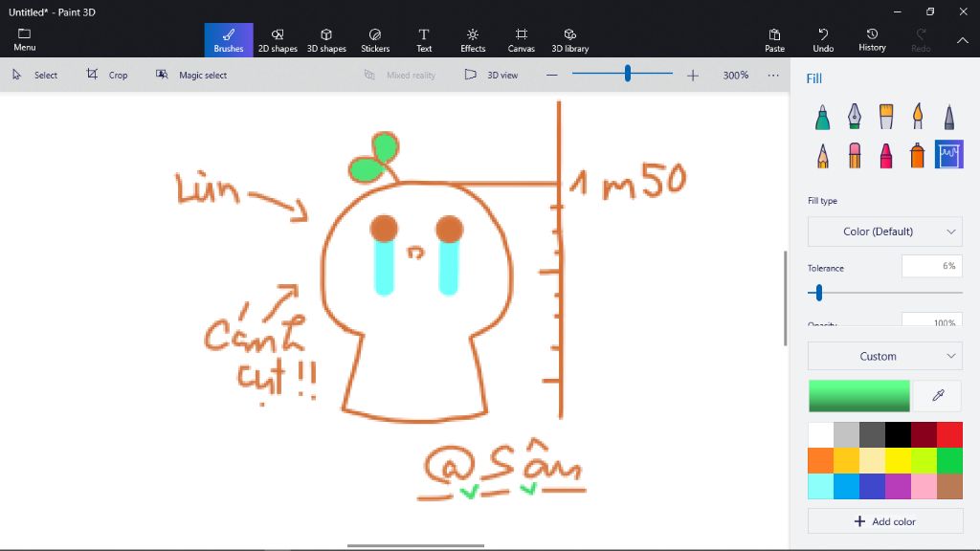Undo the last action

click(x=823, y=40)
